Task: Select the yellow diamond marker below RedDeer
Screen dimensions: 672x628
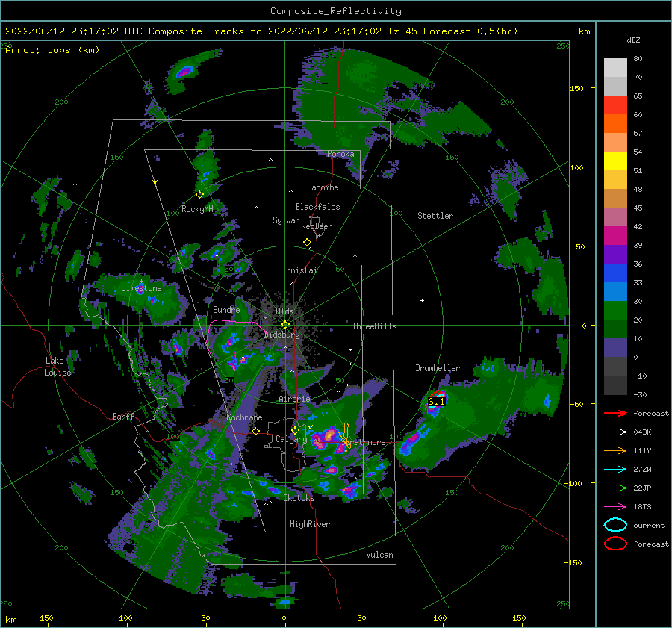Action: 307,243
